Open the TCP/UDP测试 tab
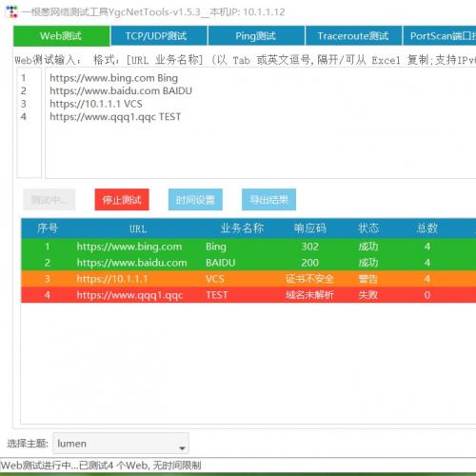This screenshot has width=476, height=476. 159,36
